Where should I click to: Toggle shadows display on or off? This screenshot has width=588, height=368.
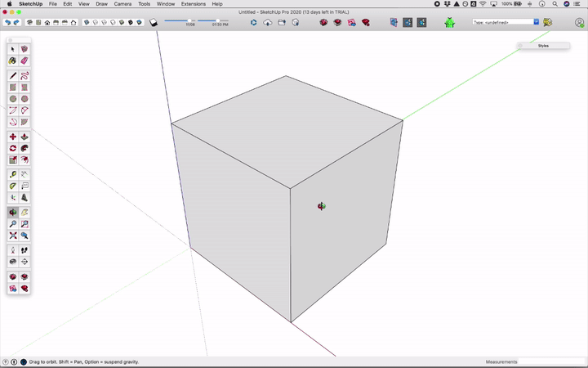(x=153, y=23)
